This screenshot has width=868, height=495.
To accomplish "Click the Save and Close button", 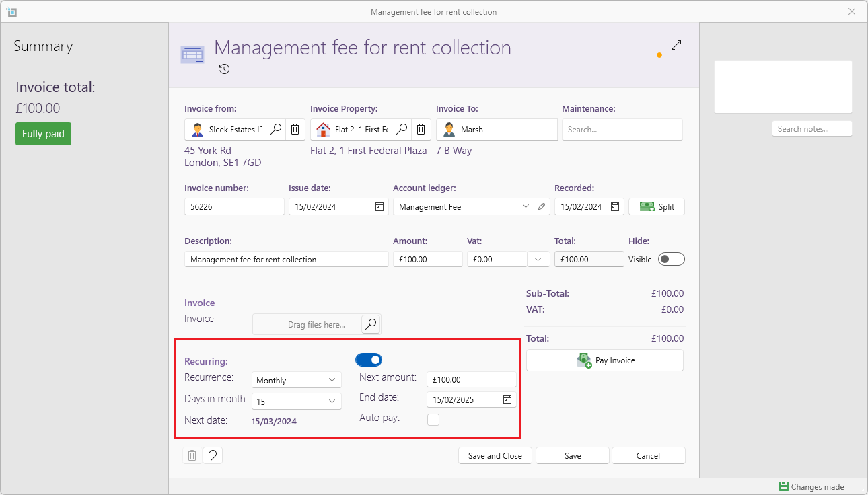I will 495,455.
